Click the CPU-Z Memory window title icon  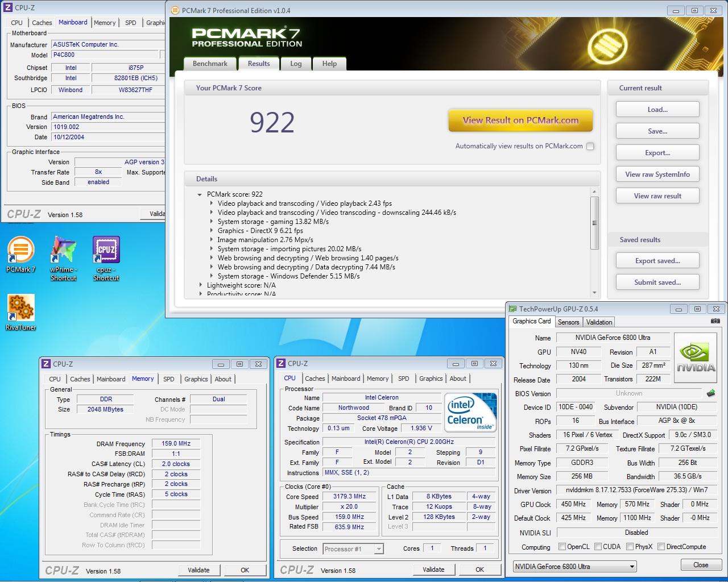coord(46,364)
